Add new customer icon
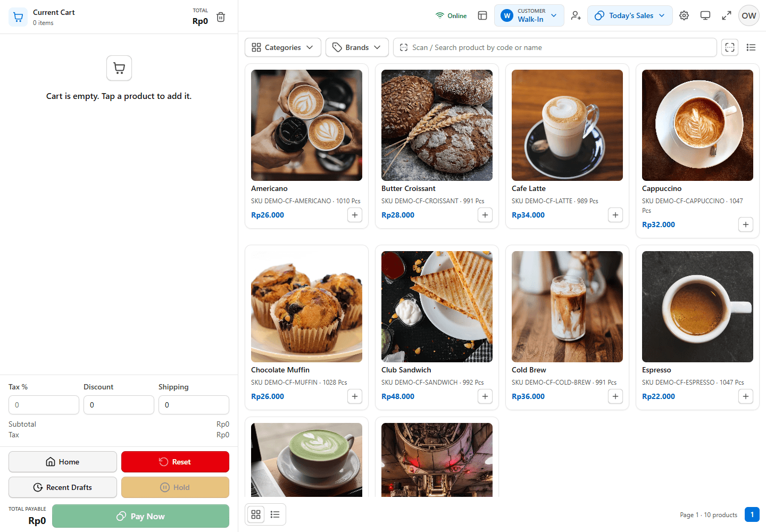The height and width of the screenshot is (532, 766). (576, 15)
